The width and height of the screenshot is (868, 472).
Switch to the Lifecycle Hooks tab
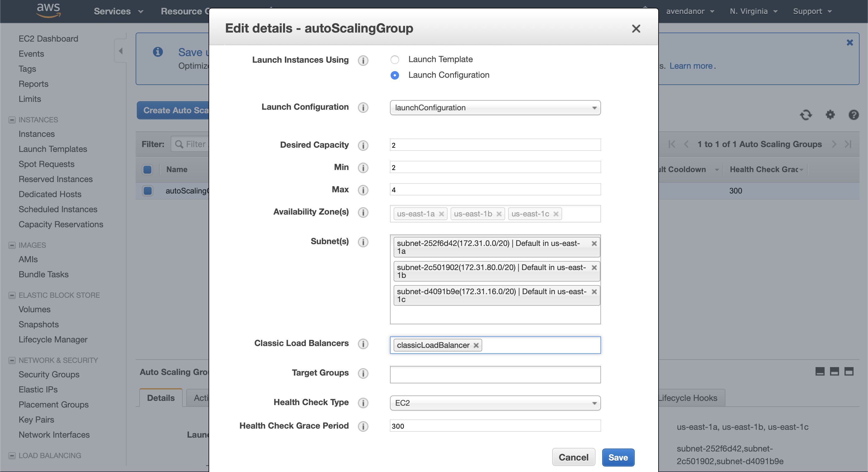pyautogui.click(x=687, y=398)
